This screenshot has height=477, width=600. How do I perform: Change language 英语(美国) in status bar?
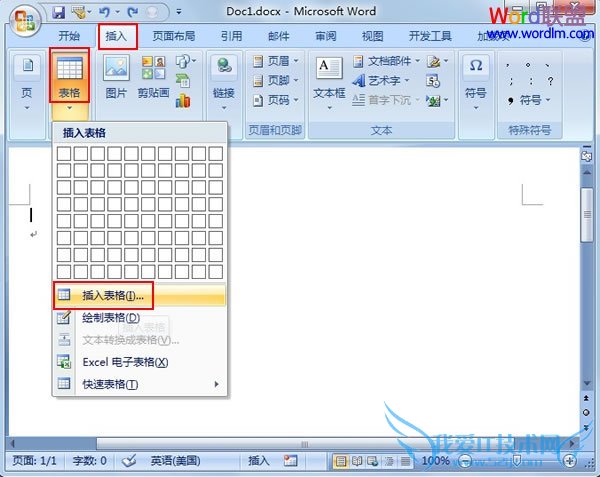tap(175, 461)
